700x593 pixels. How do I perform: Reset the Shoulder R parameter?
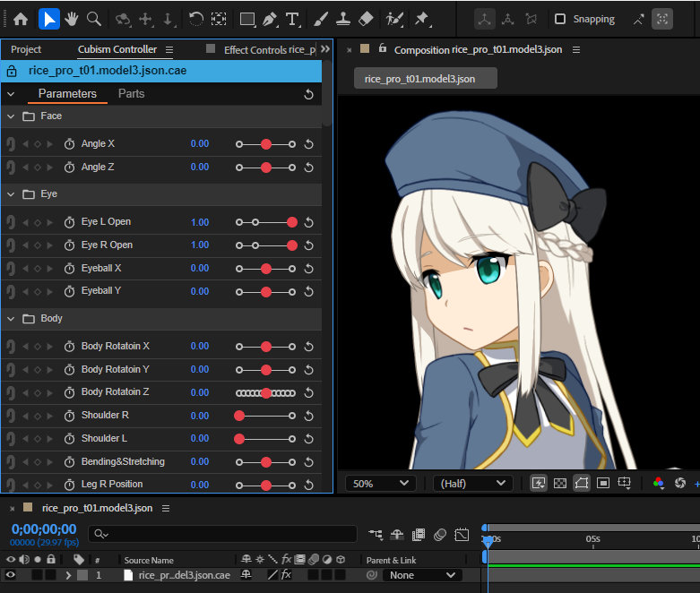click(308, 416)
